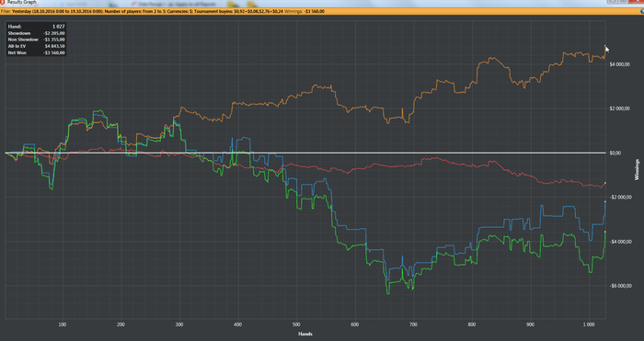Image resolution: width=644 pixels, height=341 pixels.
Task: Click the Net Won value -$3 560,00
Action: point(53,53)
